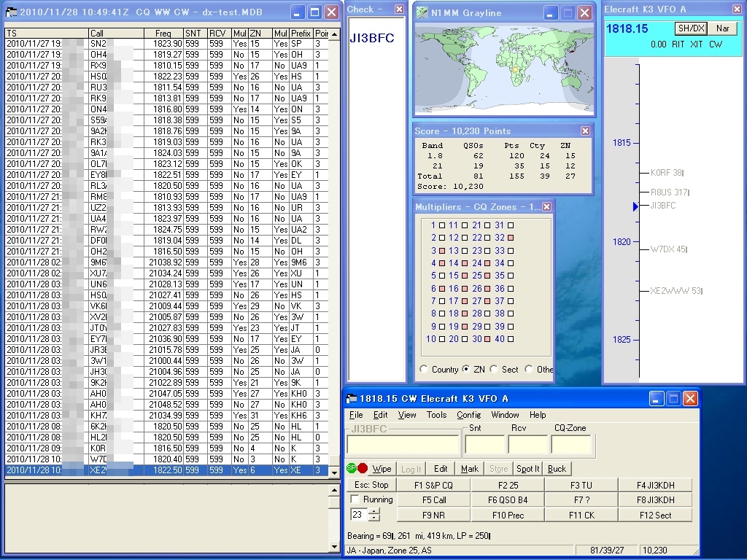747x560 pixels.
Task: Click the N1MM Grayline window title icon
Action: coord(422,12)
